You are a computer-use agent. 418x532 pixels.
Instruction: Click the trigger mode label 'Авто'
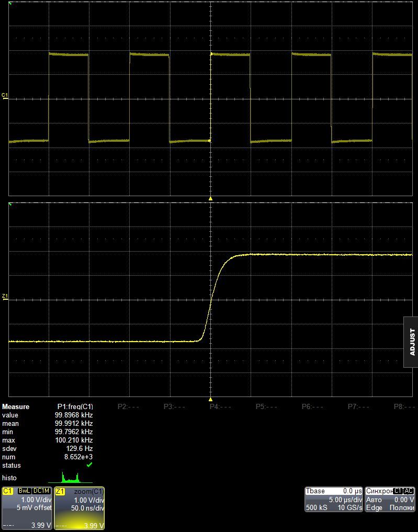374,500
